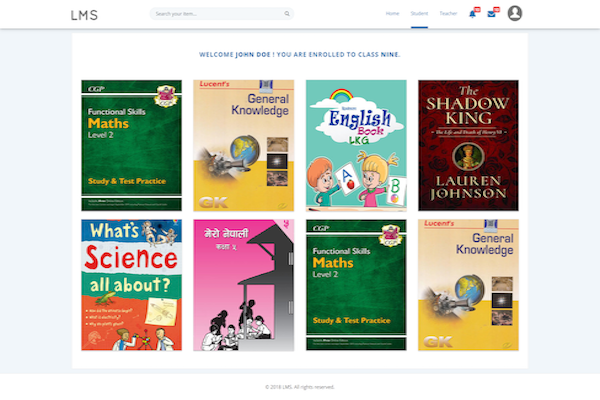Click the welcome John Doe heading

point(300,55)
